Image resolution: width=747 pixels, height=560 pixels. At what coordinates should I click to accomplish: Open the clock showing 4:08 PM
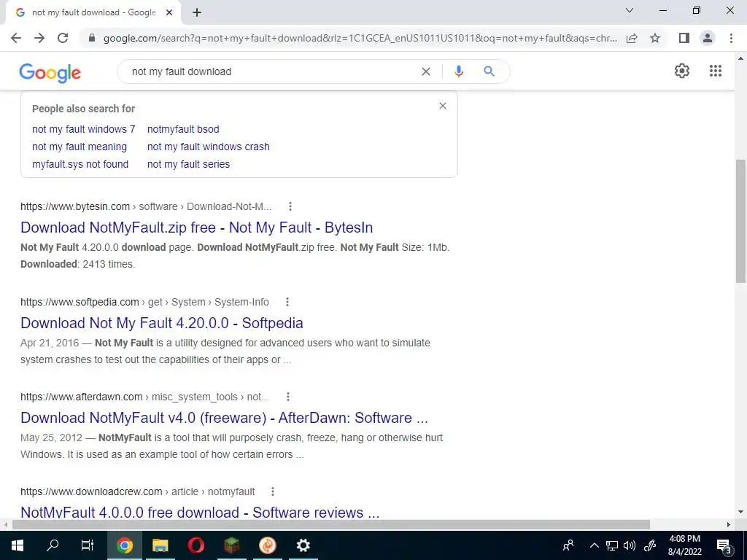(x=684, y=545)
